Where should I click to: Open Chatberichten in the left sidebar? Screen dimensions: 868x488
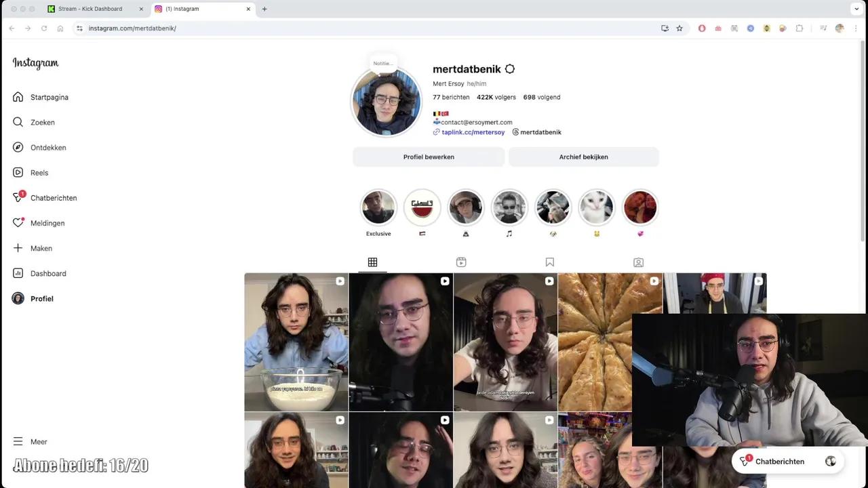tap(45, 197)
